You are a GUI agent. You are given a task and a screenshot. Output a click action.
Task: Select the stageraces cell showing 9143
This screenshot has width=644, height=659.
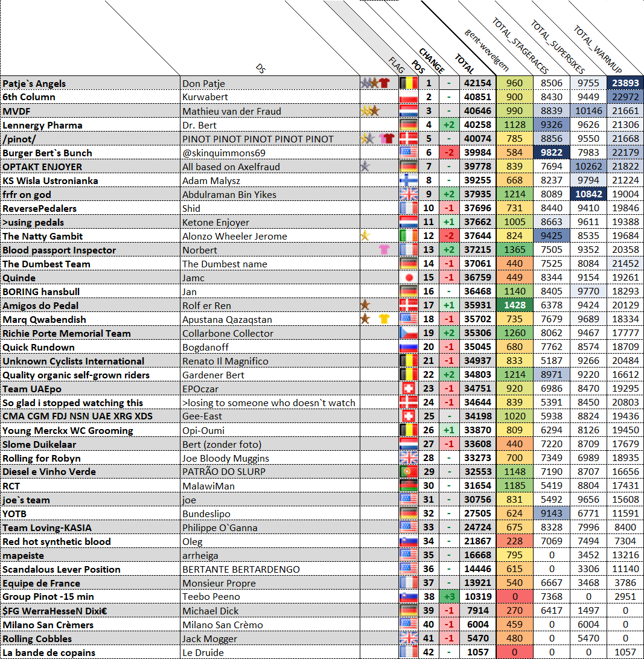(552, 513)
